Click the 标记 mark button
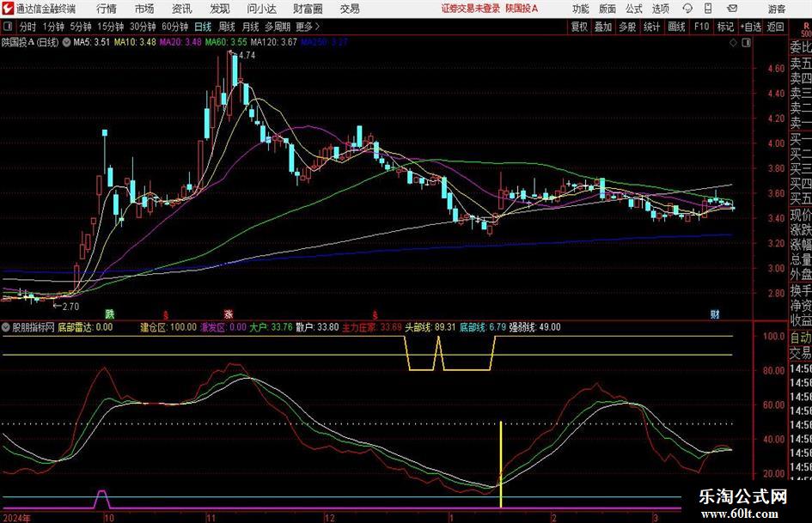This screenshot has width=812, height=523. (x=725, y=27)
